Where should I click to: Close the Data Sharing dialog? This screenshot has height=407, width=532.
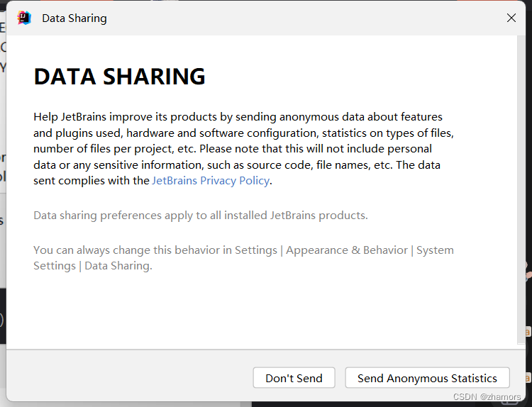(x=511, y=18)
